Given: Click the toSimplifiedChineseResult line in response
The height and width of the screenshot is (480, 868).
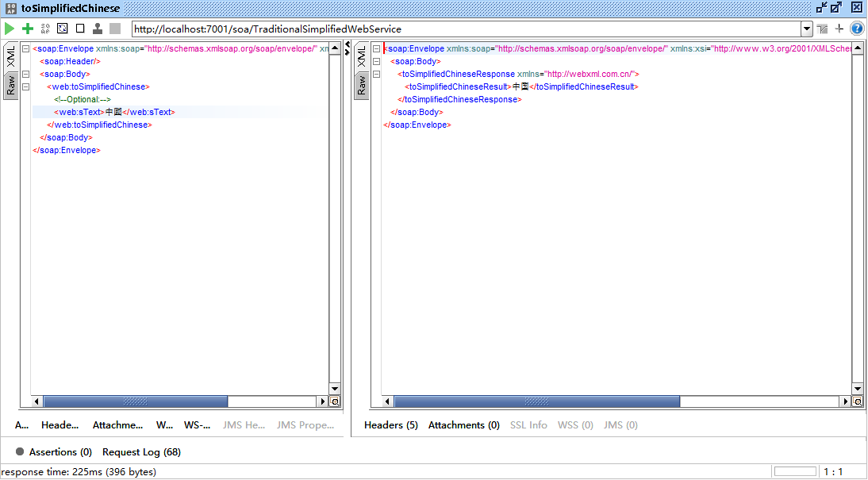Looking at the screenshot, I should pyautogui.click(x=521, y=87).
